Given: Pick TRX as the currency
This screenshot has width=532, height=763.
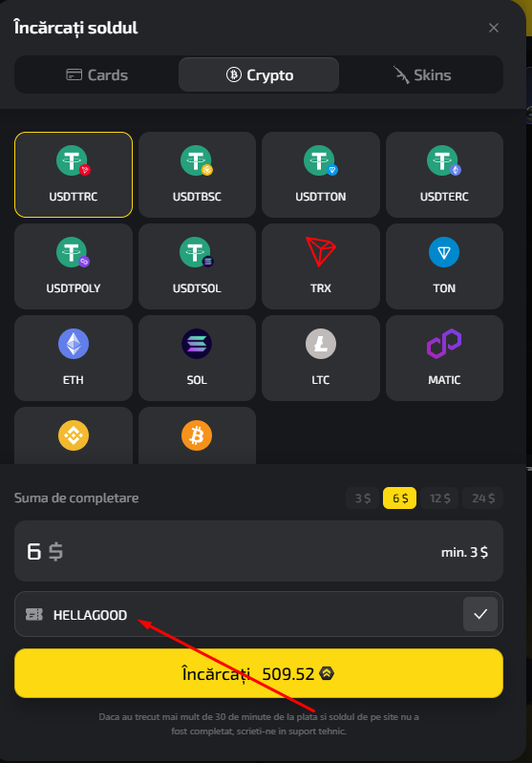Looking at the screenshot, I should [321, 266].
